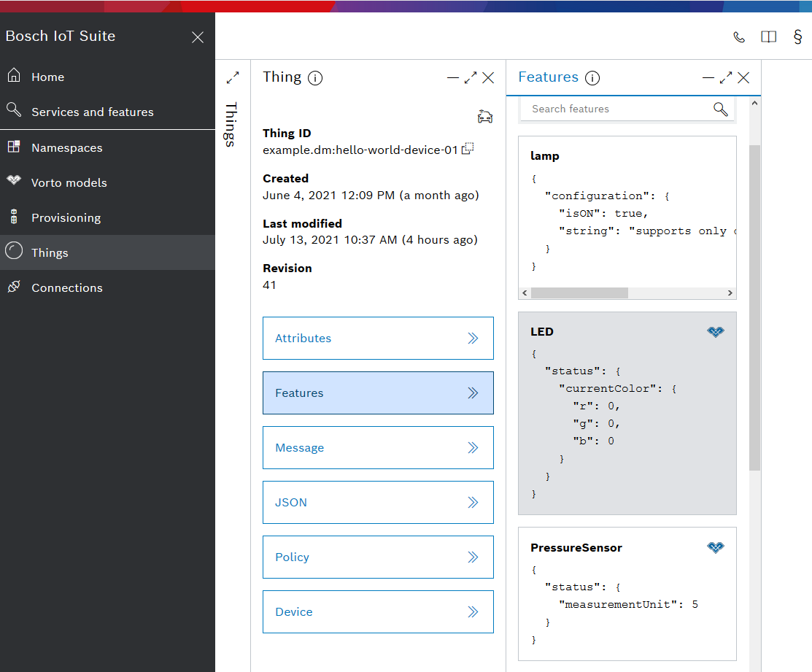
Task: Expand the collapsed Things panel arrows
Action: pos(233,77)
